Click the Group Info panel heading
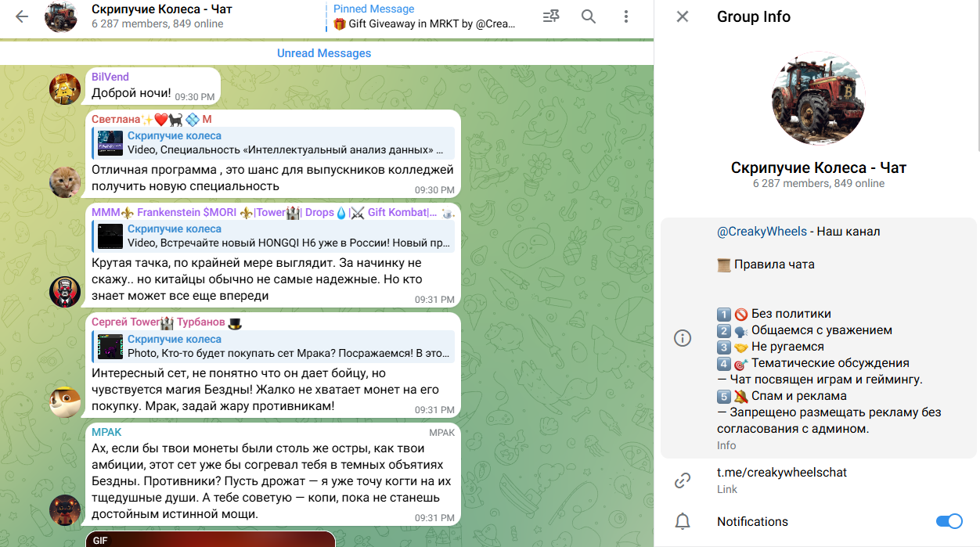980x547 pixels. point(754,16)
